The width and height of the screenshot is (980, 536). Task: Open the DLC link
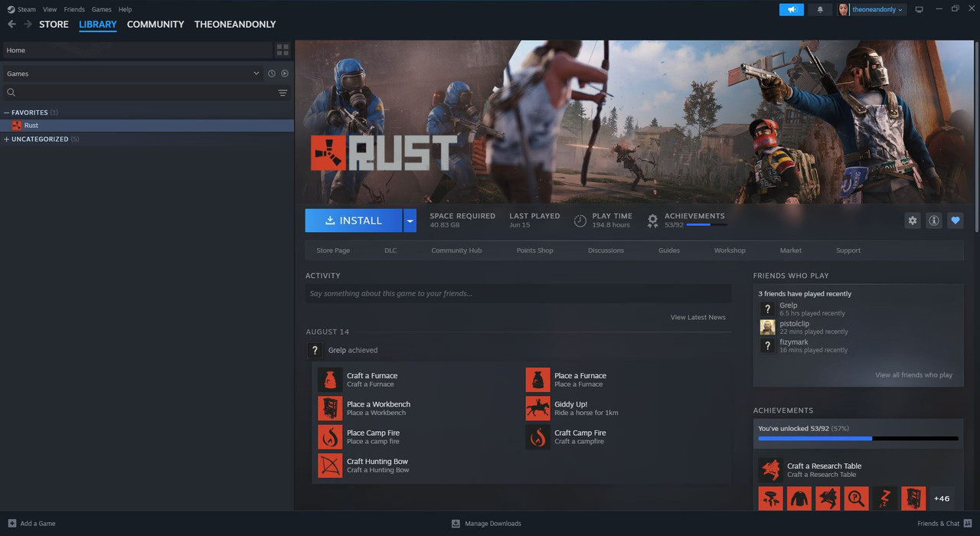click(x=390, y=250)
